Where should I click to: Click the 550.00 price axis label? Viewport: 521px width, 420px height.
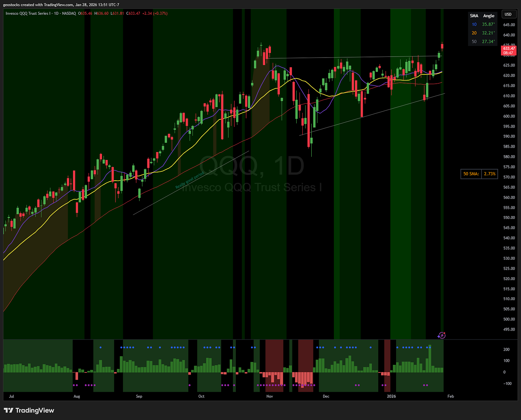tap(509, 218)
